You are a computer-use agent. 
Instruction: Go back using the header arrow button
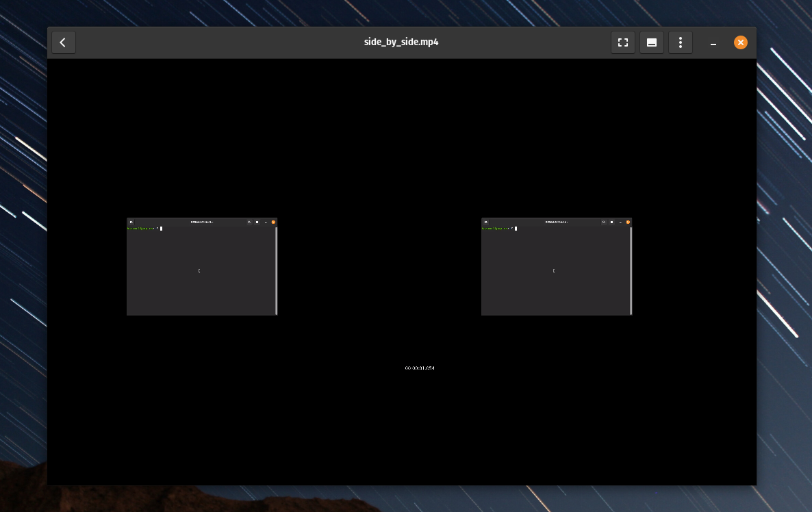click(x=63, y=42)
